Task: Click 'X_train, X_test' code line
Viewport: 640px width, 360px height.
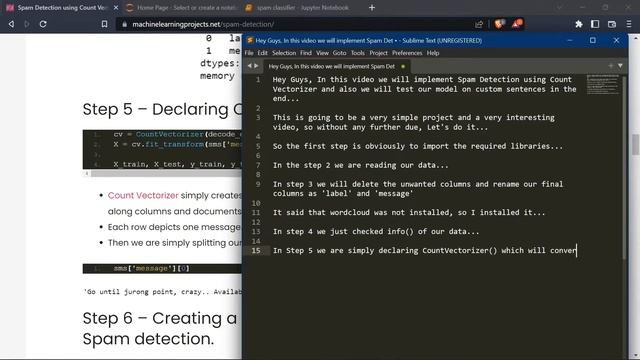Action: coord(177,164)
